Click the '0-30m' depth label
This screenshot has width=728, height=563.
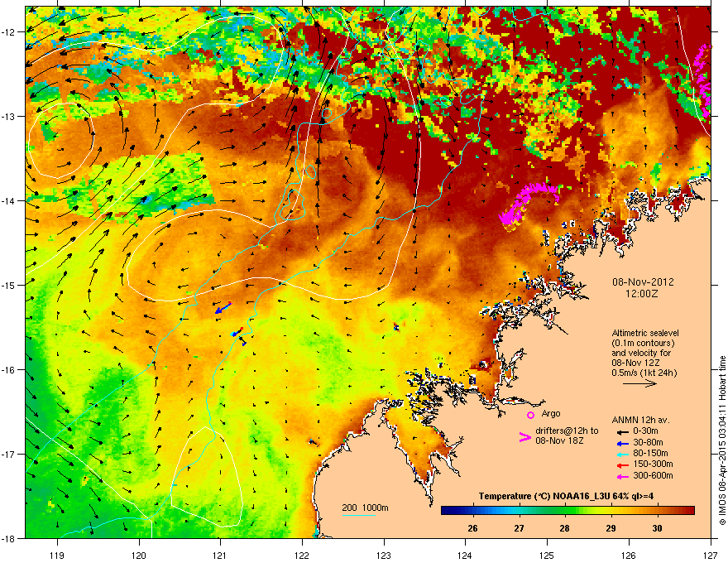645,431
